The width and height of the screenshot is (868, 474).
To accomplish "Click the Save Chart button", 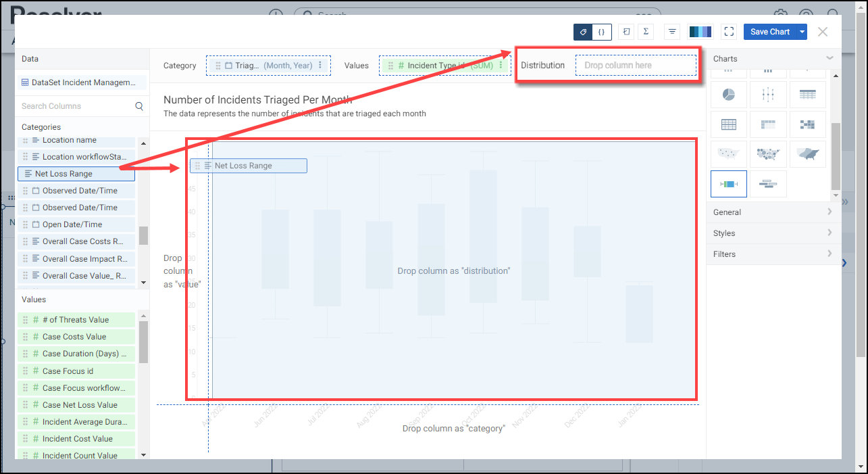I will (x=769, y=32).
